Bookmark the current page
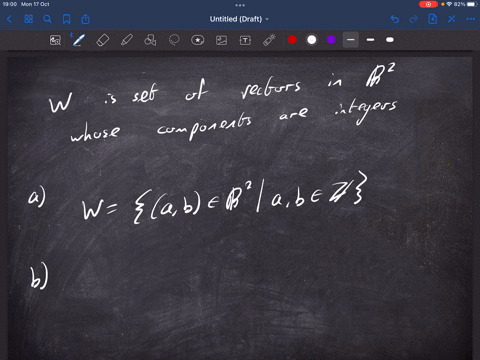Image resolution: width=480 pixels, height=360 pixels. pos(67,19)
